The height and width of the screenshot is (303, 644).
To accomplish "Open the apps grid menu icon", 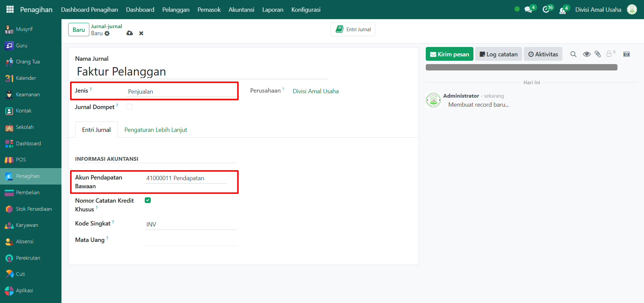I will tap(10, 9).
